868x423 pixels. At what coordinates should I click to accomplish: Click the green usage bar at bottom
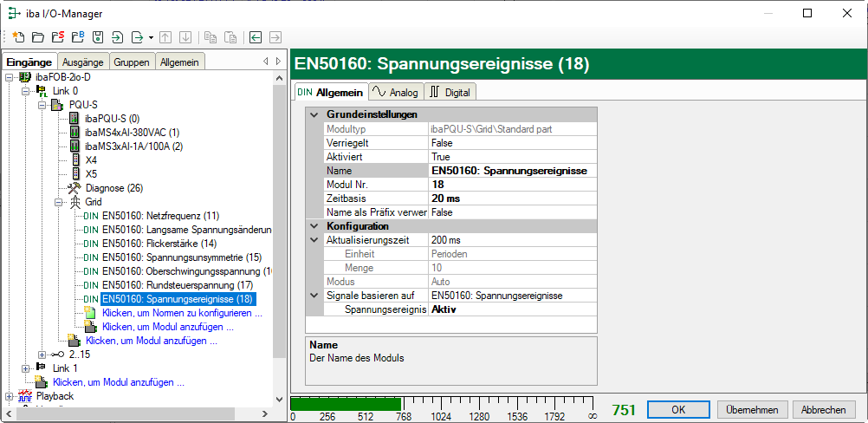point(345,404)
